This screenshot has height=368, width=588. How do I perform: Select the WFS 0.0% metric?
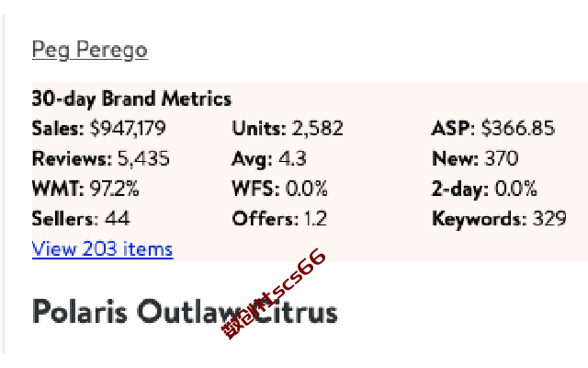(279, 189)
